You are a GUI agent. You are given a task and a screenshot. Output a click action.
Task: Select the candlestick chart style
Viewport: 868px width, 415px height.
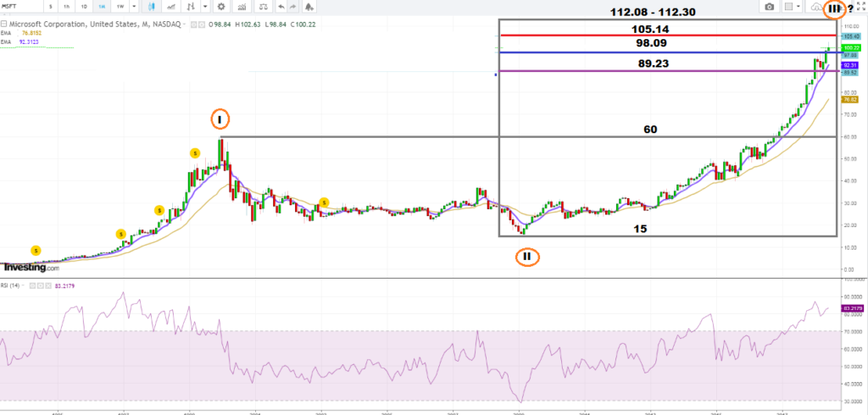(153, 7)
